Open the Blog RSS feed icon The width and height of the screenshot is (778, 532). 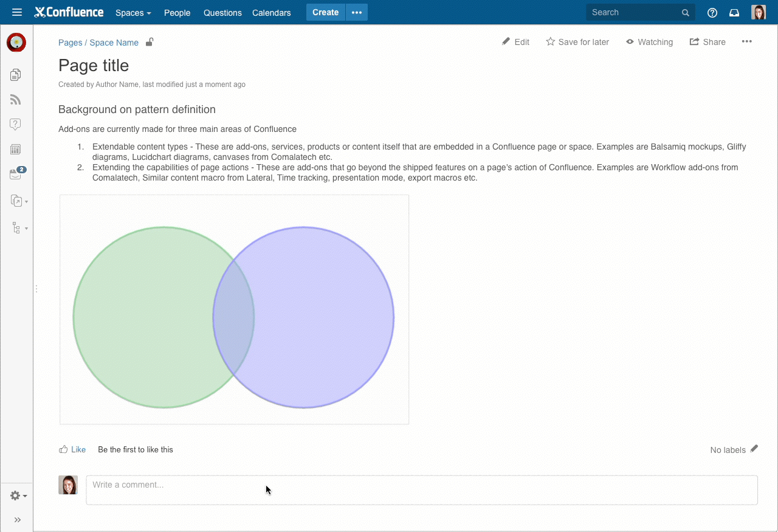coord(16,100)
